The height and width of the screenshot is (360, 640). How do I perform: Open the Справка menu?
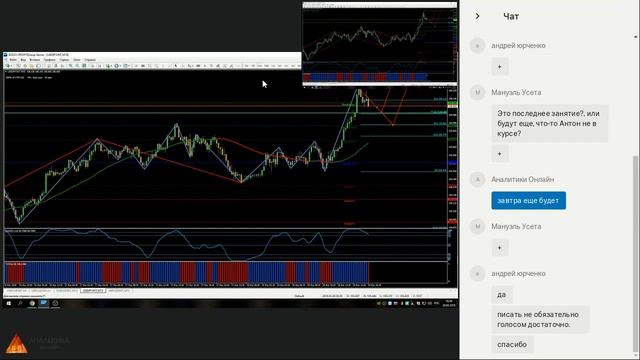[90, 60]
